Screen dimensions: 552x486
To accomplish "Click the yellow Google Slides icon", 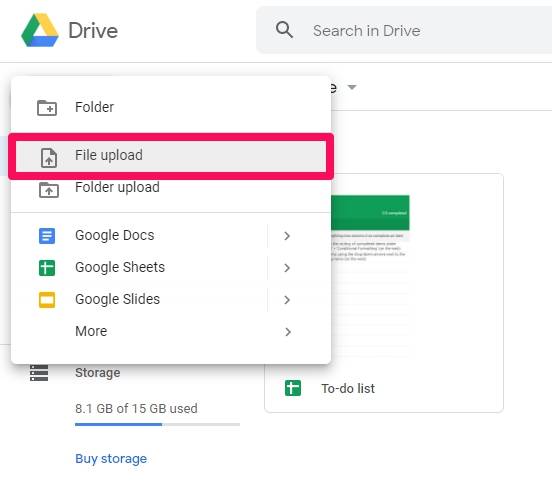I will pyautogui.click(x=47, y=300).
